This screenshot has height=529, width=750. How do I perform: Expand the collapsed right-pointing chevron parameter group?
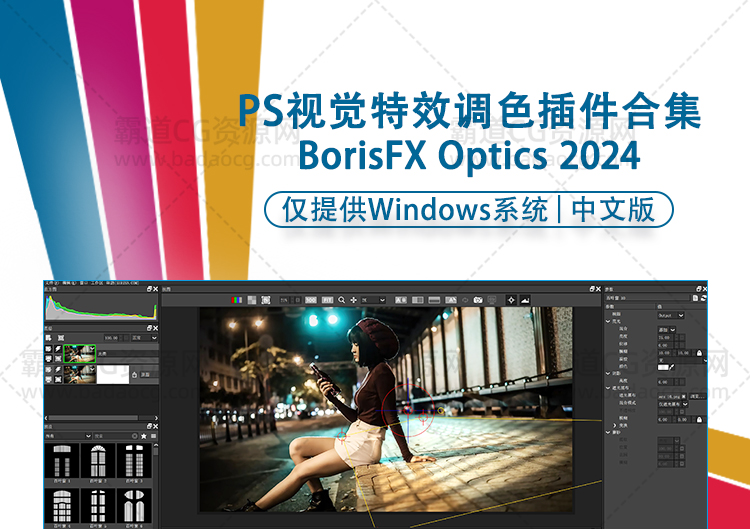(615, 426)
